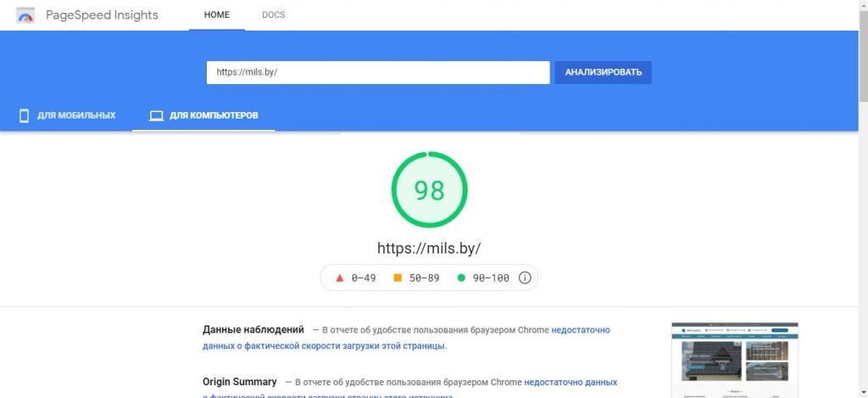Viewport: 868px width, 398px height.
Task: Click the АНАЛИЗИРОВАТЬ button
Action: [604, 73]
